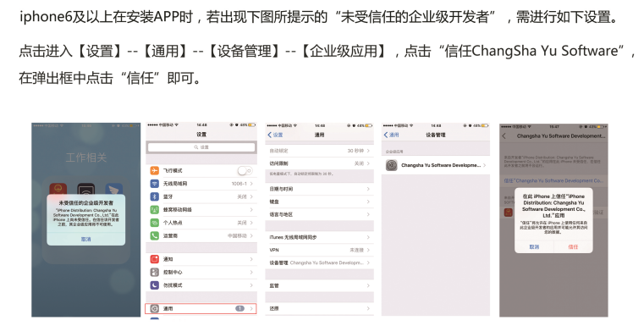Click the 勿扰模式 label
The width and height of the screenshot is (644, 326).
coord(173,285)
